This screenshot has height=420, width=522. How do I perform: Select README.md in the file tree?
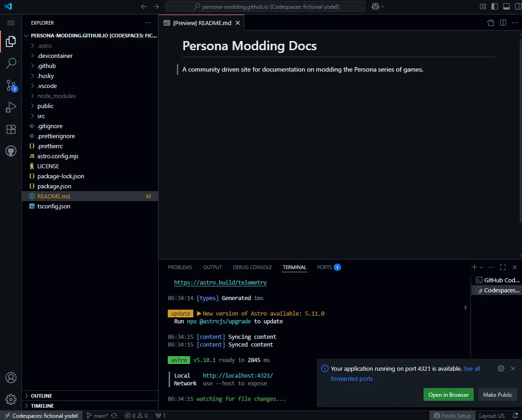[90, 196]
